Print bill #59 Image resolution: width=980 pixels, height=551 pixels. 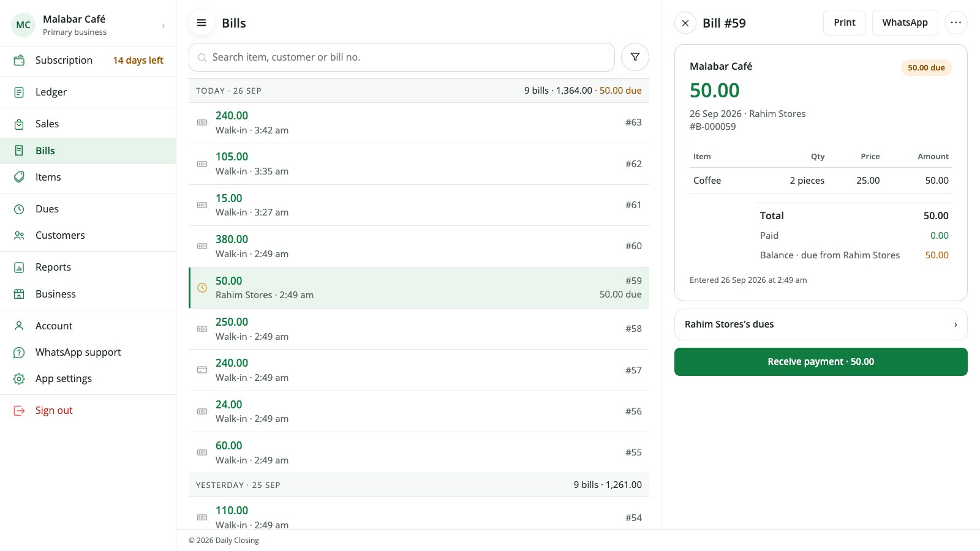click(845, 23)
